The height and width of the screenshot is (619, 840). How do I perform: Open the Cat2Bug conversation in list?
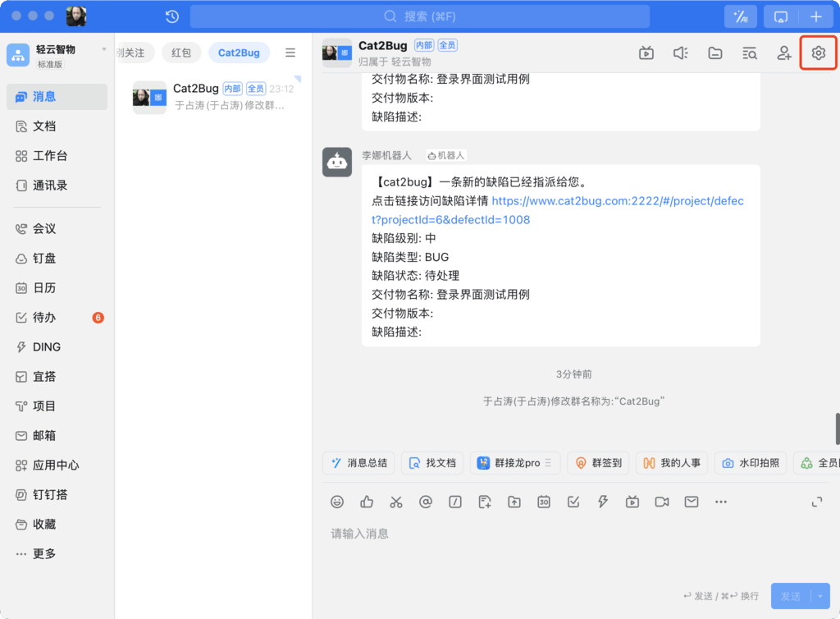214,97
